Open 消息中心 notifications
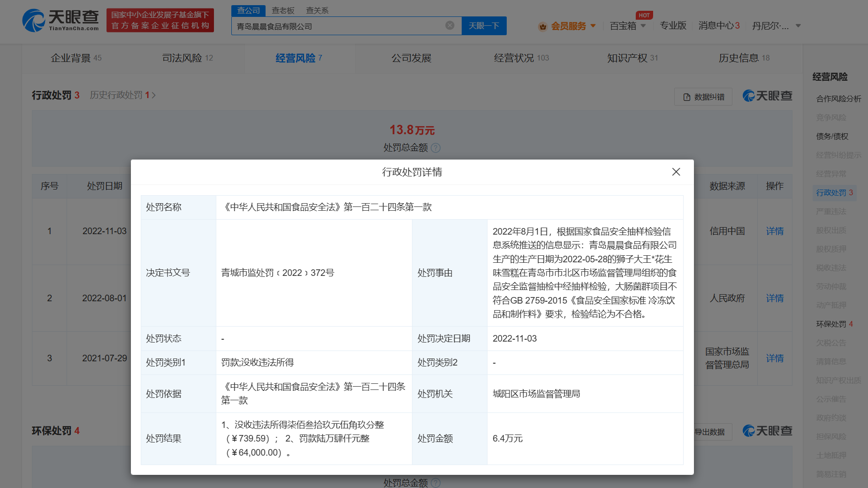Image resolution: width=868 pixels, height=488 pixels. coord(719,25)
